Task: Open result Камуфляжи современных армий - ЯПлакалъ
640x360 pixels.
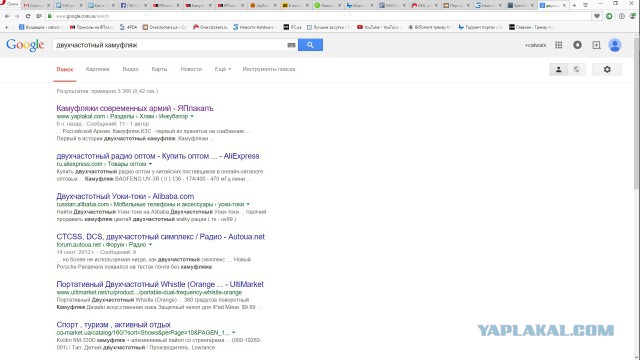Action: tap(135, 108)
